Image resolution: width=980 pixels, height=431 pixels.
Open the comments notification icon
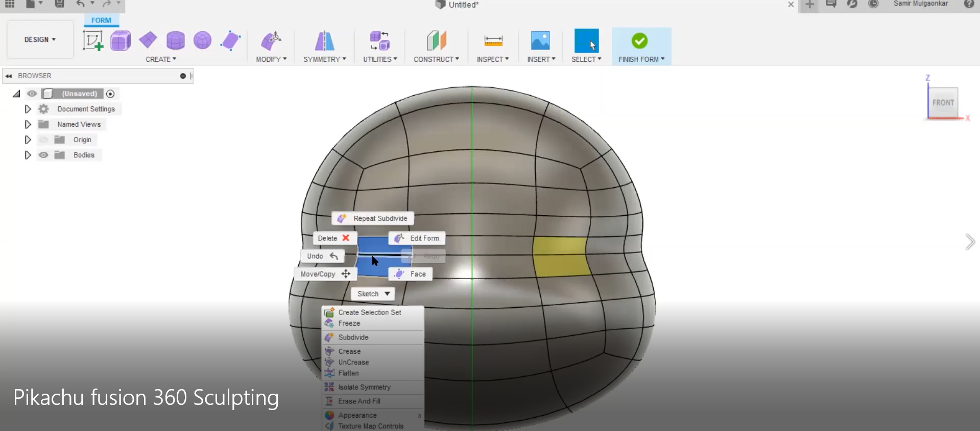pyautogui.click(x=831, y=4)
